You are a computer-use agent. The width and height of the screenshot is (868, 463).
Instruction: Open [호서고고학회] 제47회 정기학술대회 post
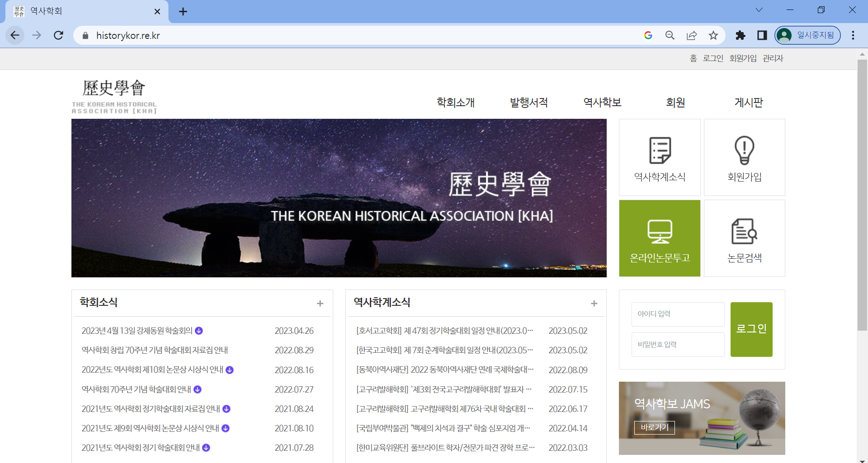[445, 331]
